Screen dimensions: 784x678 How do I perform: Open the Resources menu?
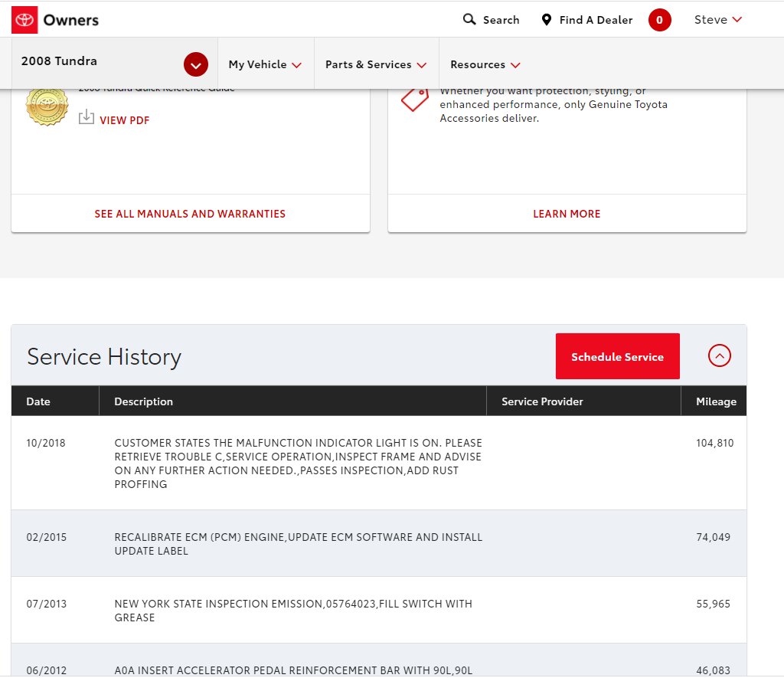pos(485,64)
